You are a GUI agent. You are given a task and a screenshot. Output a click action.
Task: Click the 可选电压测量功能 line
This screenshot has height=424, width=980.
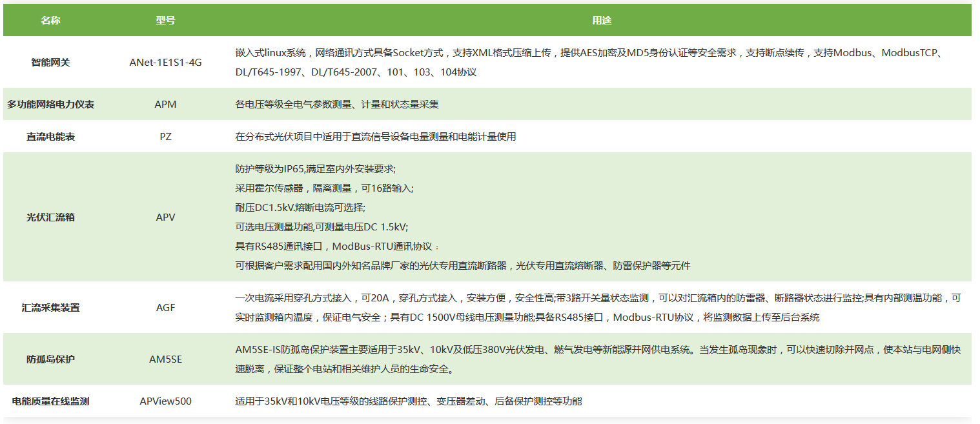coord(322,227)
